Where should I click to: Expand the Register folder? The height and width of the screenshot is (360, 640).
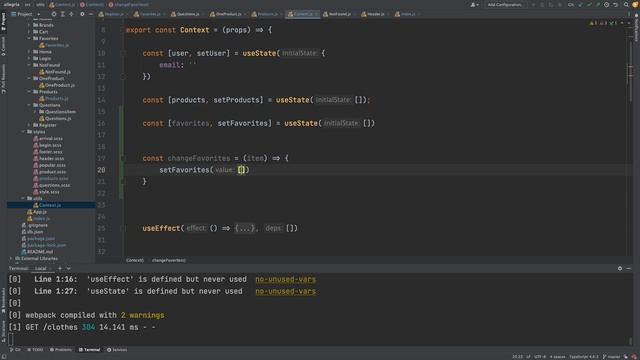coord(29,125)
